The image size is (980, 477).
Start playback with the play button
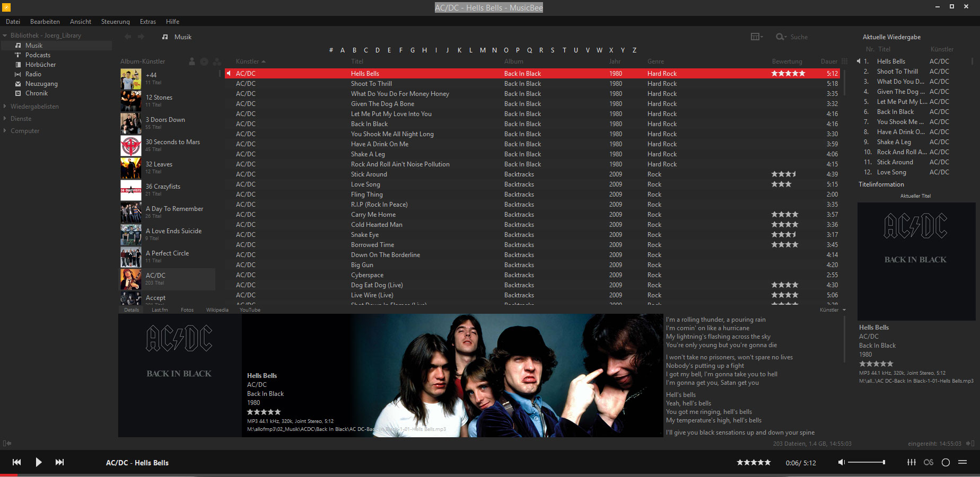coord(38,462)
